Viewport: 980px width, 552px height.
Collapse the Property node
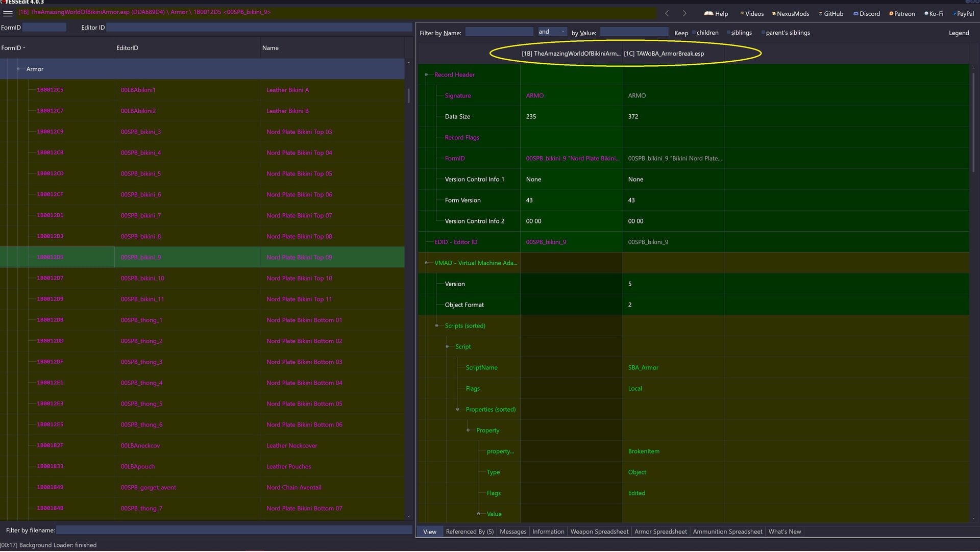[x=468, y=431]
